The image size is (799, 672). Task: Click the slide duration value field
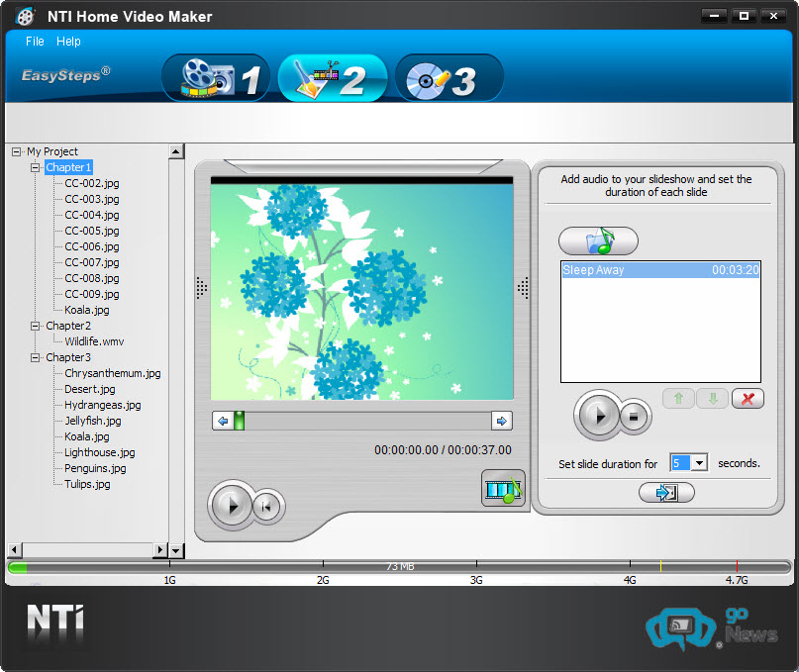(681, 462)
